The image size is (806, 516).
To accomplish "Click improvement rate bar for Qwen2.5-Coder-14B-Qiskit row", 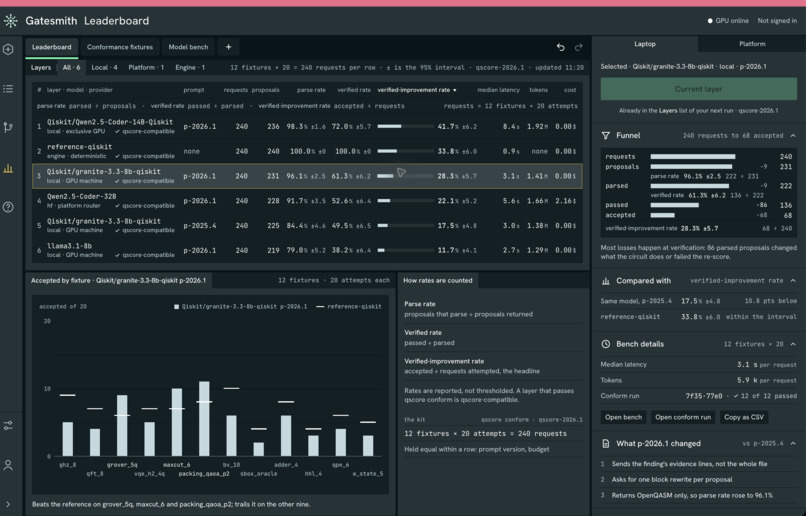I will [x=405, y=126].
